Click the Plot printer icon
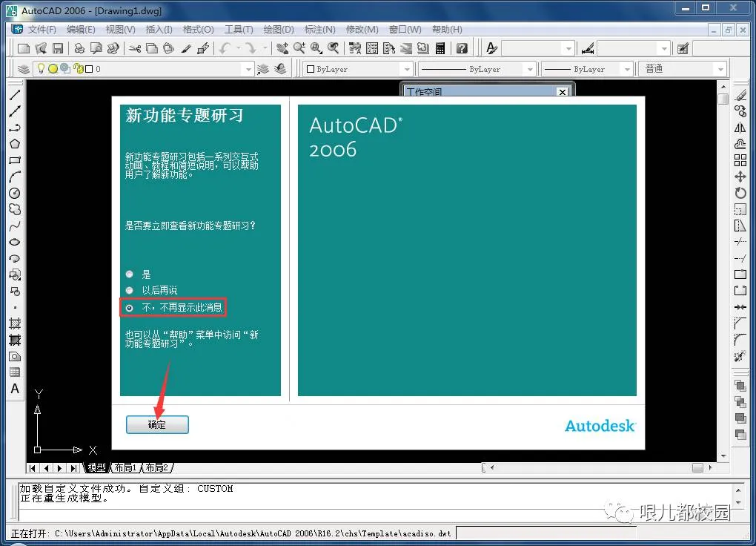Screen dimensions: 756x546 (x=79, y=48)
